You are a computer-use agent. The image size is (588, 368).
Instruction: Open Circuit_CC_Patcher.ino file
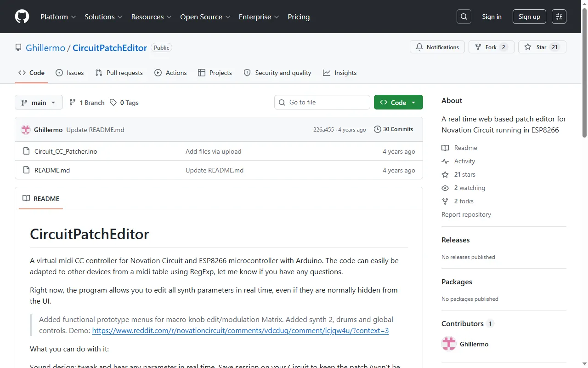pyautogui.click(x=66, y=151)
